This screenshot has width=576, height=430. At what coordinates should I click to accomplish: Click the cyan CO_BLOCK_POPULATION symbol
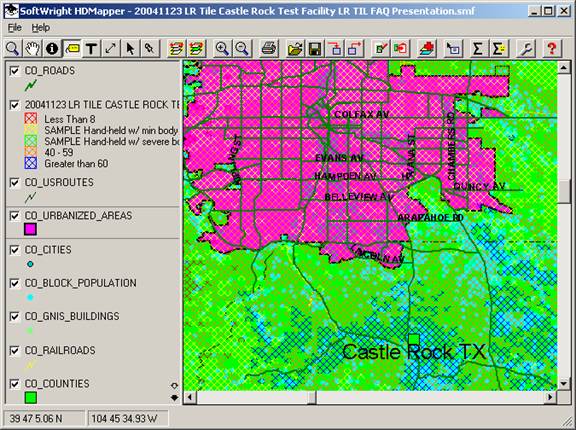pyautogui.click(x=30, y=297)
